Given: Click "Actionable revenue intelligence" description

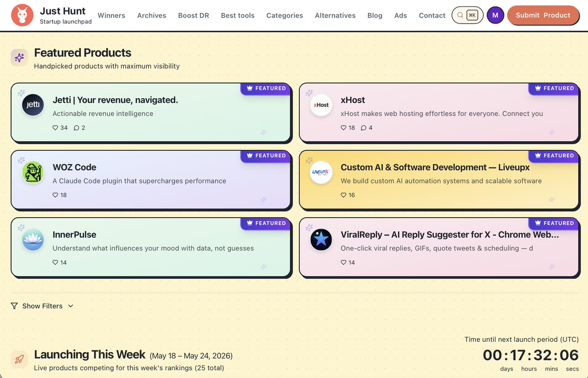Looking at the screenshot, I should coord(103,114).
